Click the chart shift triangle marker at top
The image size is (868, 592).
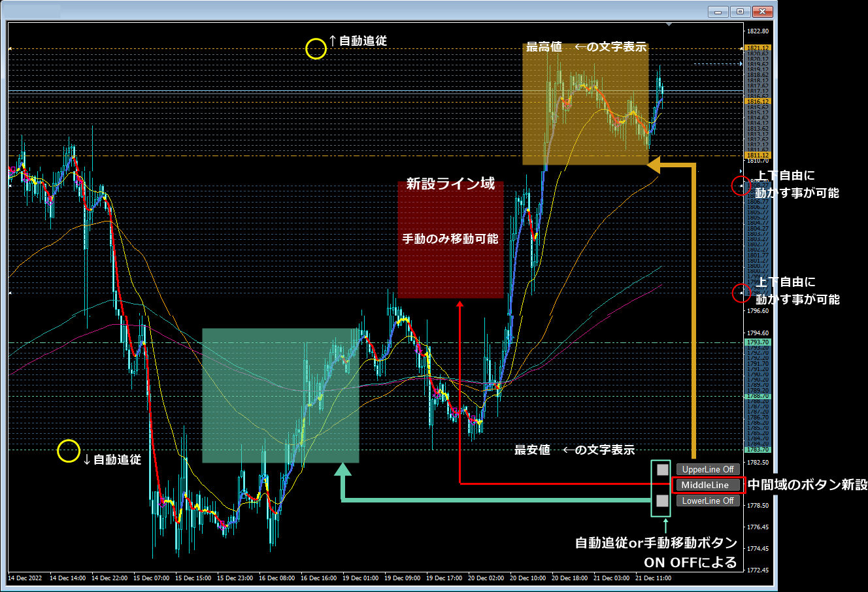coord(669,24)
